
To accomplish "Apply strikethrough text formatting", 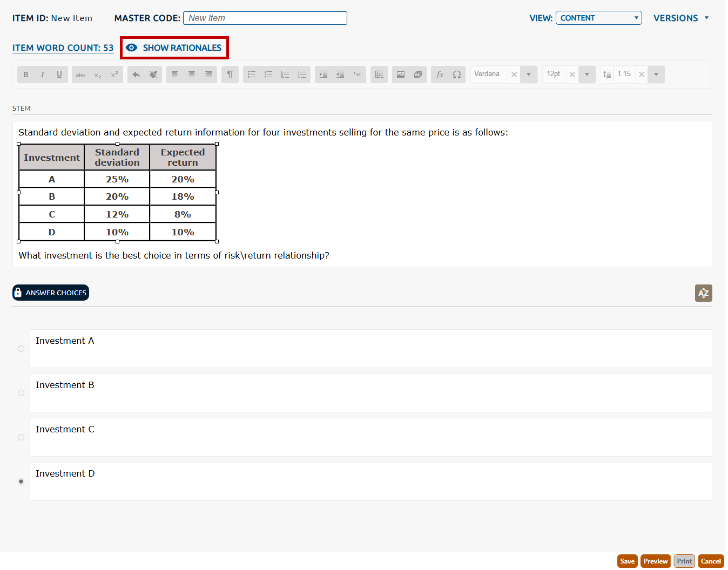I will [80, 74].
